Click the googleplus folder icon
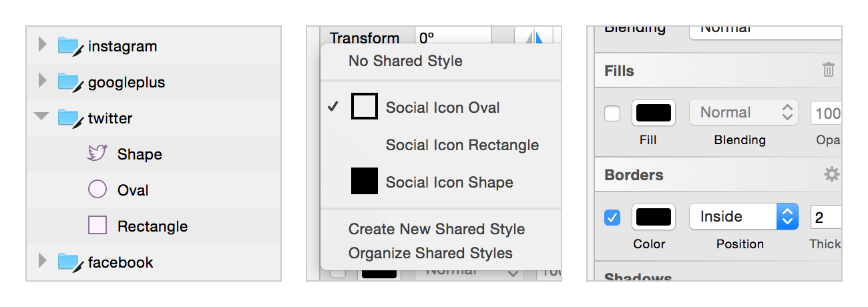868x307 pixels. pyautogui.click(x=69, y=82)
